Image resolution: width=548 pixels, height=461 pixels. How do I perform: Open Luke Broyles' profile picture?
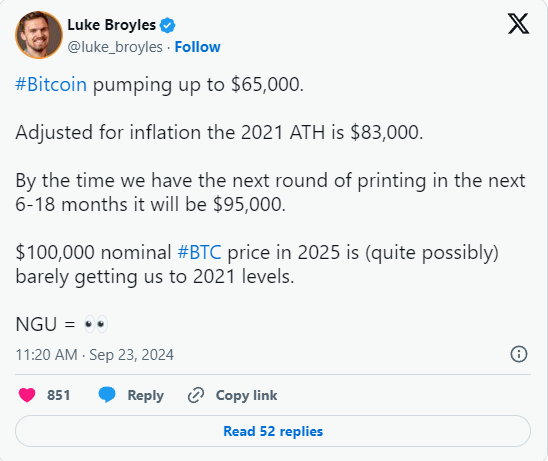[x=39, y=35]
